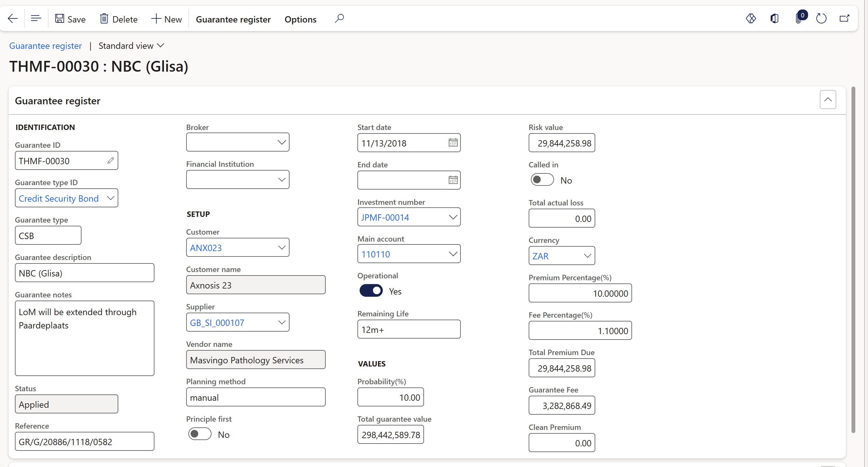Open the navigation list lines icon
868x467 pixels.
pyautogui.click(x=36, y=18)
